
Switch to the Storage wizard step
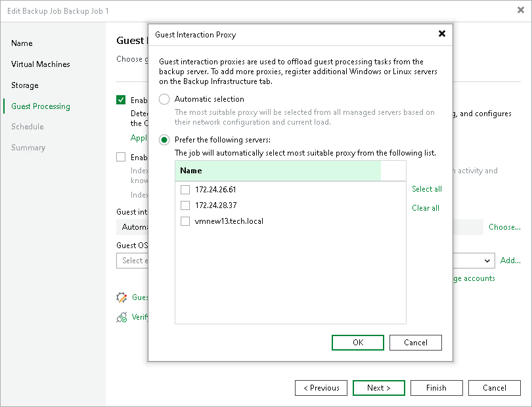coord(25,85)
